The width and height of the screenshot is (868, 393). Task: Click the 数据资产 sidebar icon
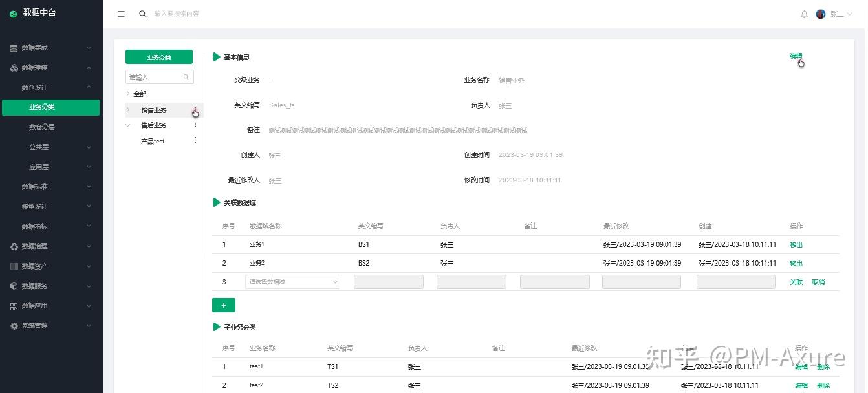(13, 266)
